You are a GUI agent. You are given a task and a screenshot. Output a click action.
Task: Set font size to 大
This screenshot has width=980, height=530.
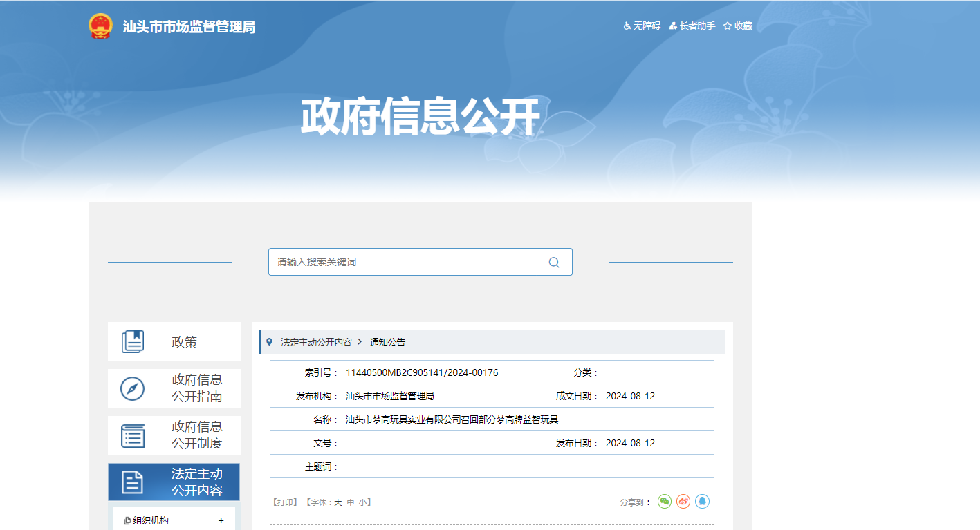[x=338, y=503]
